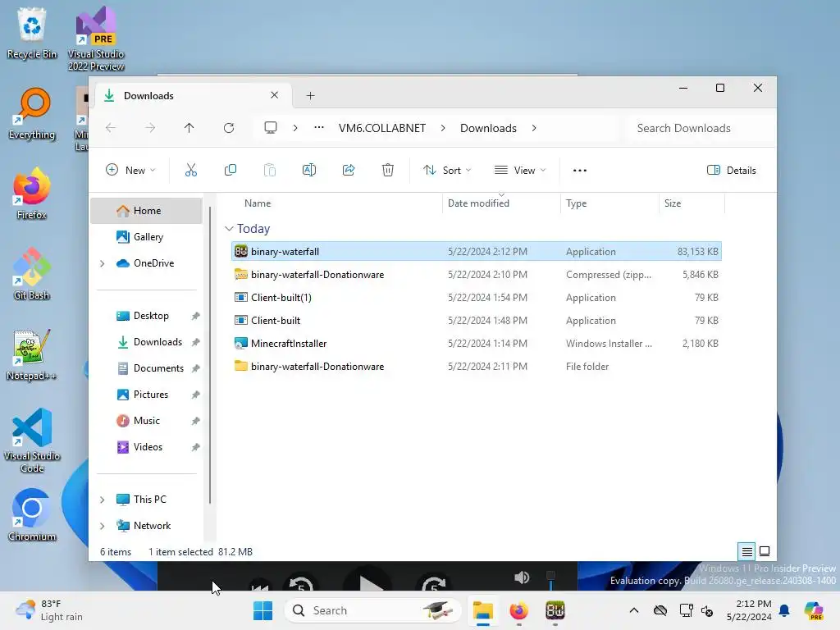Select Home in navigation pane
The image size is (840, 630).
[146, 211]
